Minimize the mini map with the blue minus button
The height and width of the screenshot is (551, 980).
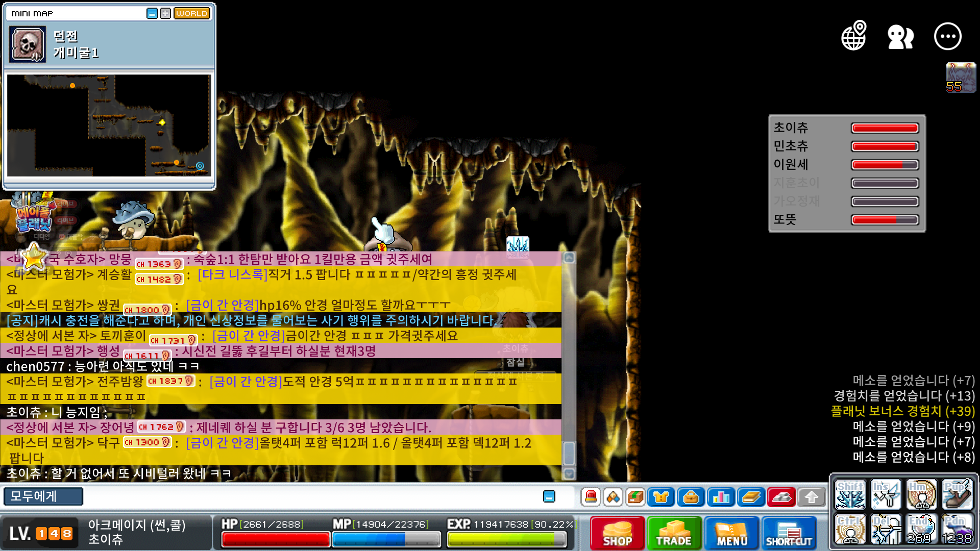coord(152,13)
